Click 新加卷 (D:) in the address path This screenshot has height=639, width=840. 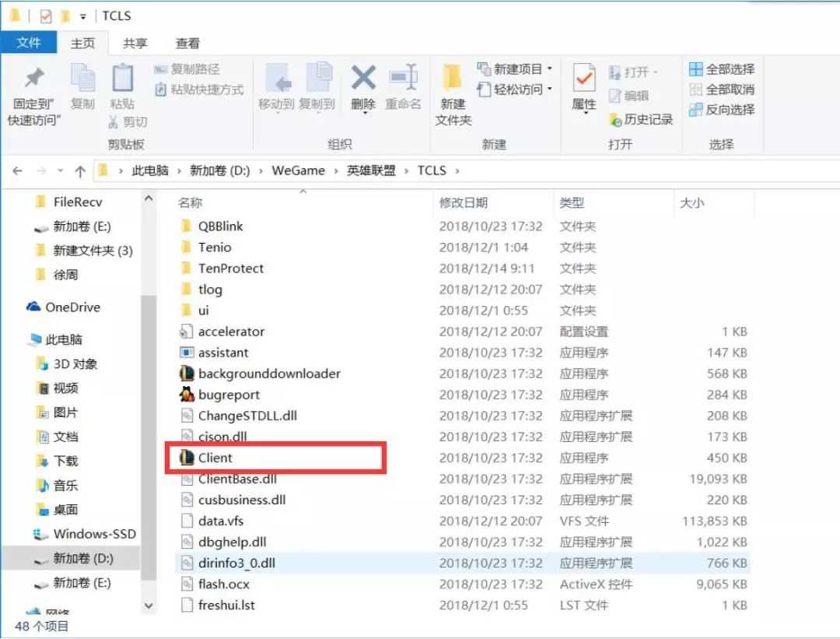219,170
